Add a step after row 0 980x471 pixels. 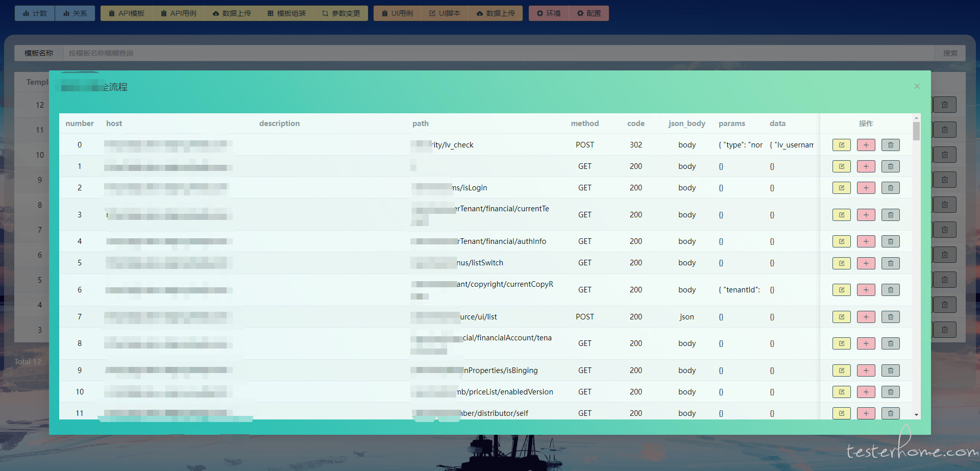(866, 145)
